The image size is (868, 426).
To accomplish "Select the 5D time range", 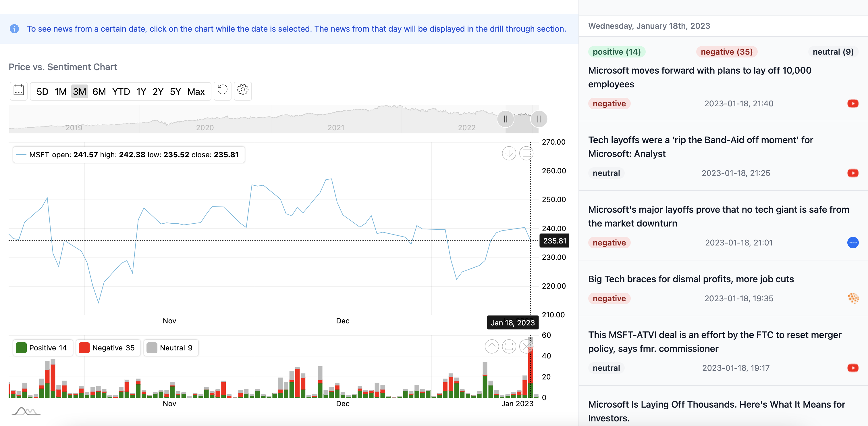I will pyautogui.click(x=43, y=92).
